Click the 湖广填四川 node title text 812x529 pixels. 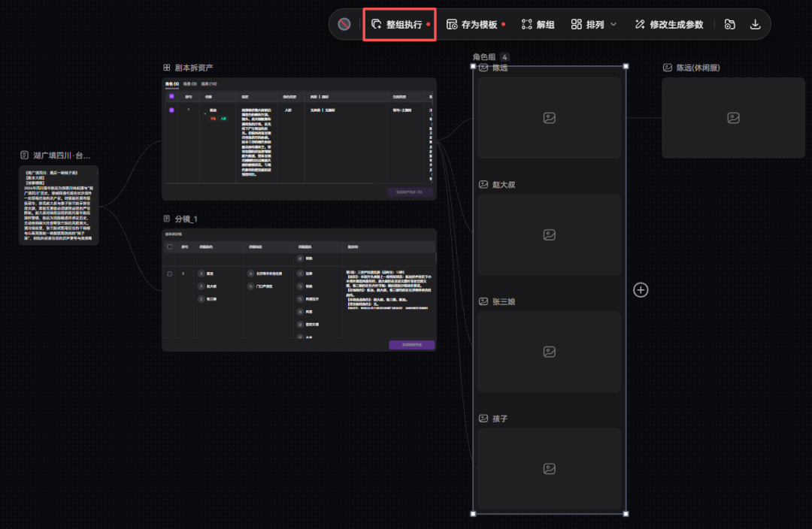(x=62, y=155)
